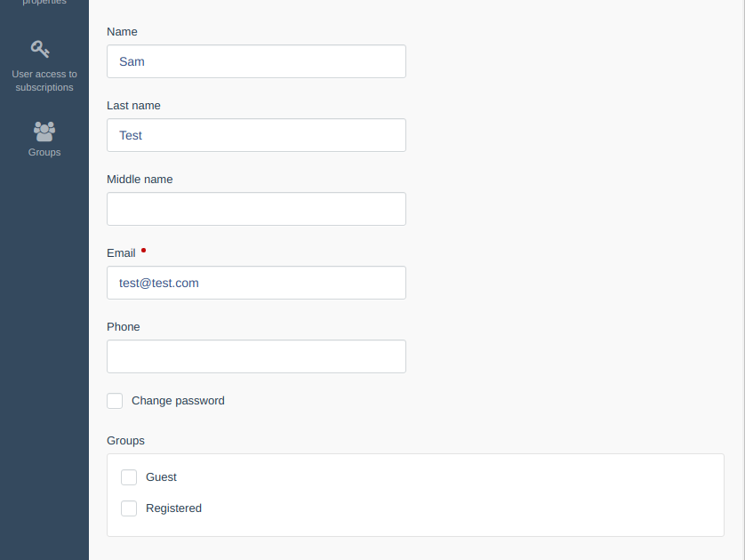The width and height of the screenshot is (745, 560).
Task: Click the Last name field containing Test
Action: coord(257,135)
